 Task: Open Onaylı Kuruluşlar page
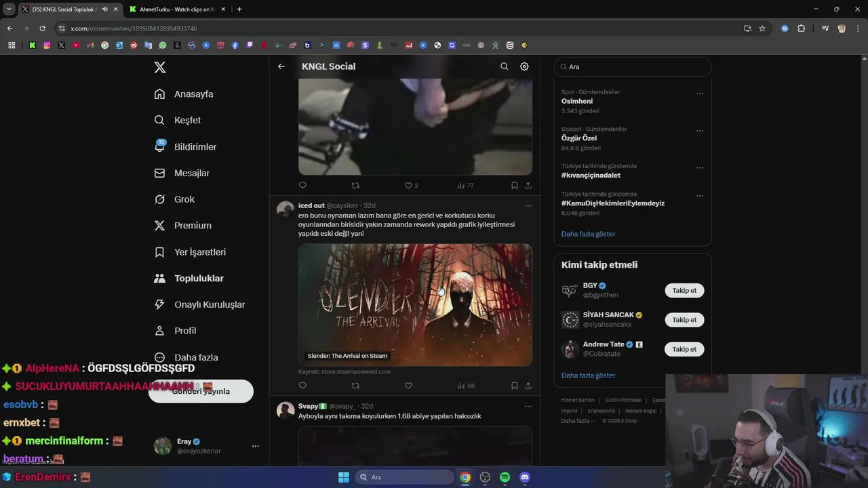[199, 304]
